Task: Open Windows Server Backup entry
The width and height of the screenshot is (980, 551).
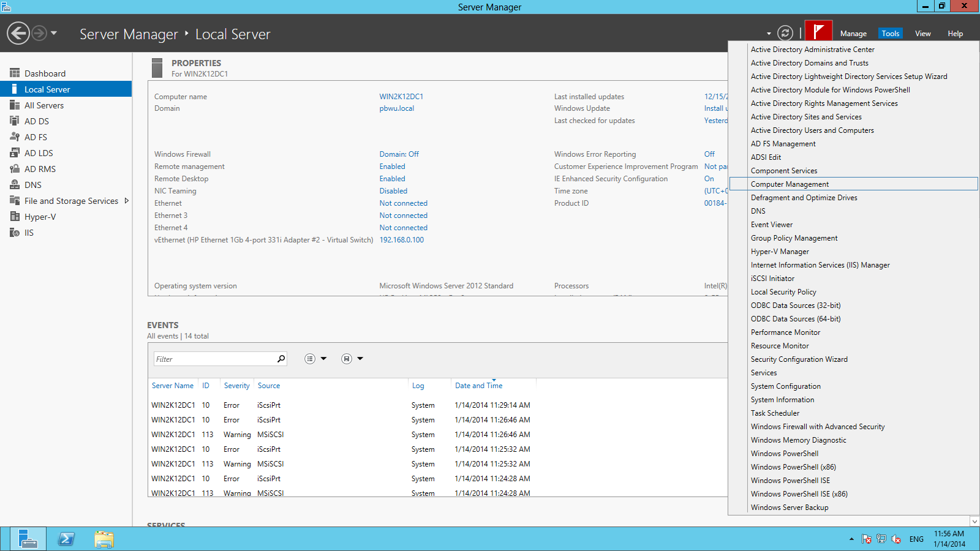Action: 790,508
